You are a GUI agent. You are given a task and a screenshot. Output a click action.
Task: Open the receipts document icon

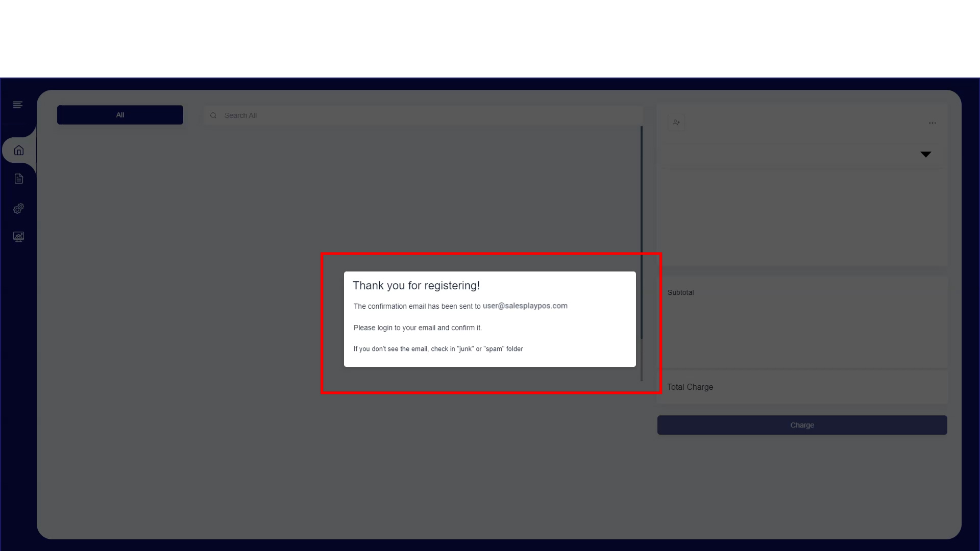click(x=19, y=179)
